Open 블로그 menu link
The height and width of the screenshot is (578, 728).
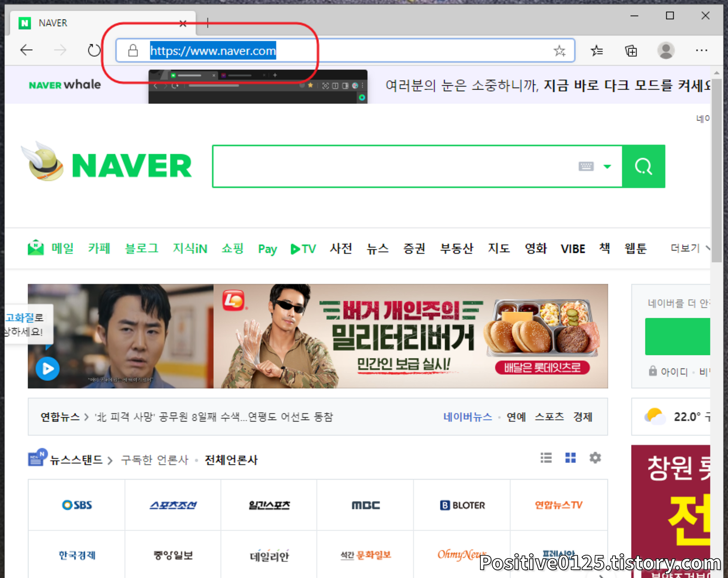pyautogui.click(x=142, y=248)
